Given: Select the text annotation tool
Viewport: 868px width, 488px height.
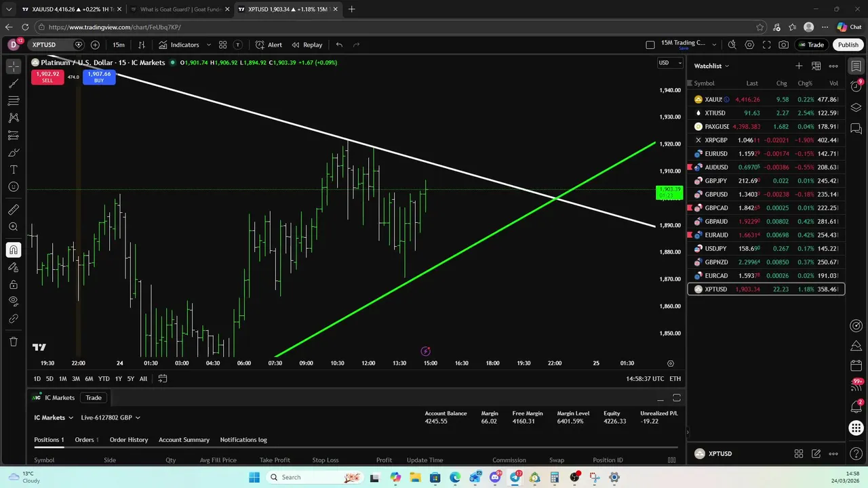Looking at the screenshot, I should (x=14, y=169).
